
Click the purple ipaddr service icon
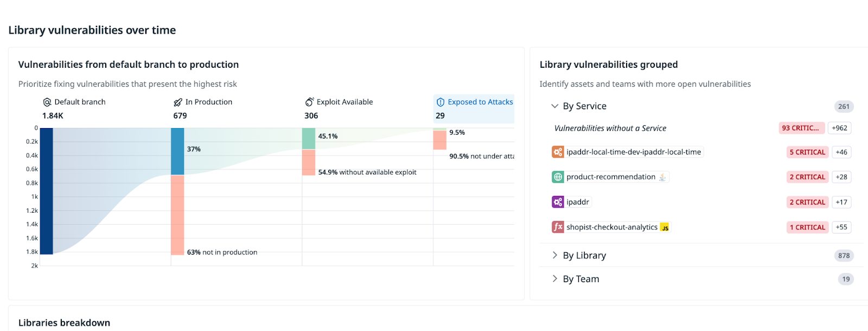(558, 202)
